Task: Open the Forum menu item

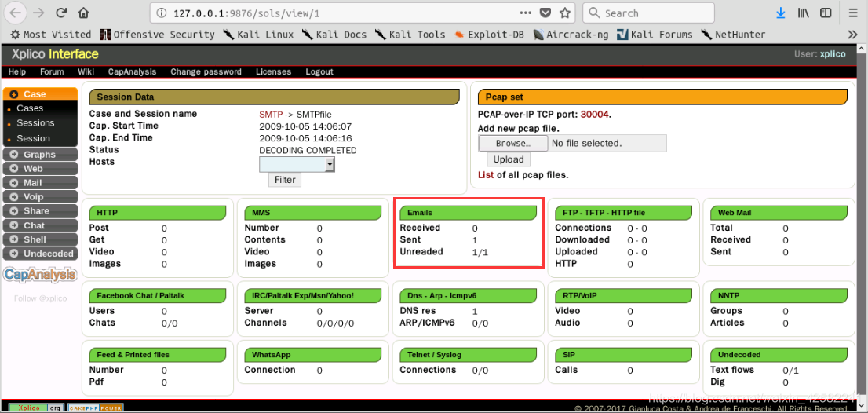Action: (x=52, y=71)
